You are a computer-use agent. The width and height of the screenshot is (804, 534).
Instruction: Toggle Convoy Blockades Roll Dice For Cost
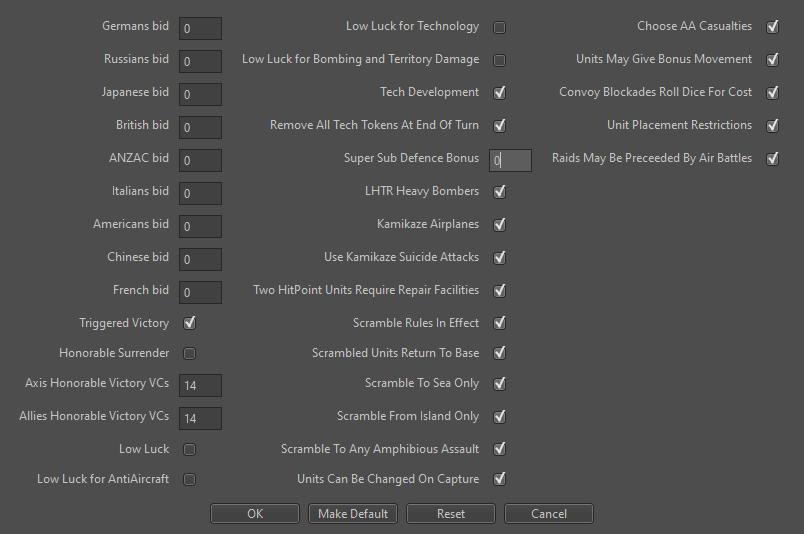[773, 93]
